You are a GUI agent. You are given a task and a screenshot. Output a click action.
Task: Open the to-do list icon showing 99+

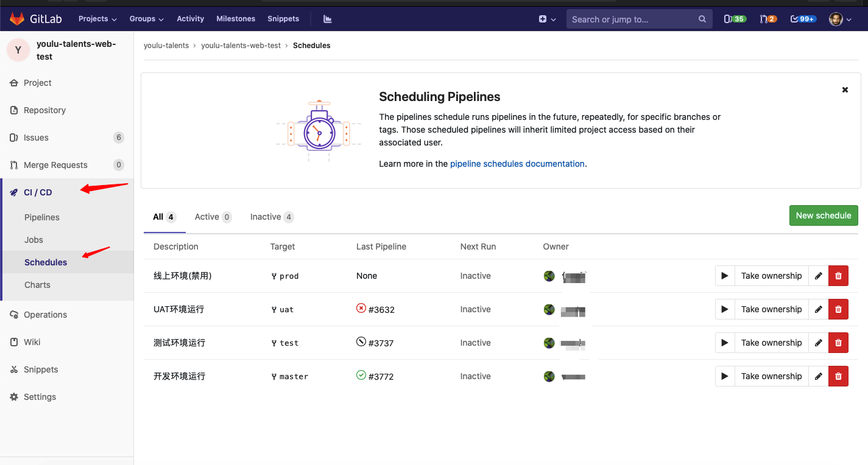(x=803, y=19)
